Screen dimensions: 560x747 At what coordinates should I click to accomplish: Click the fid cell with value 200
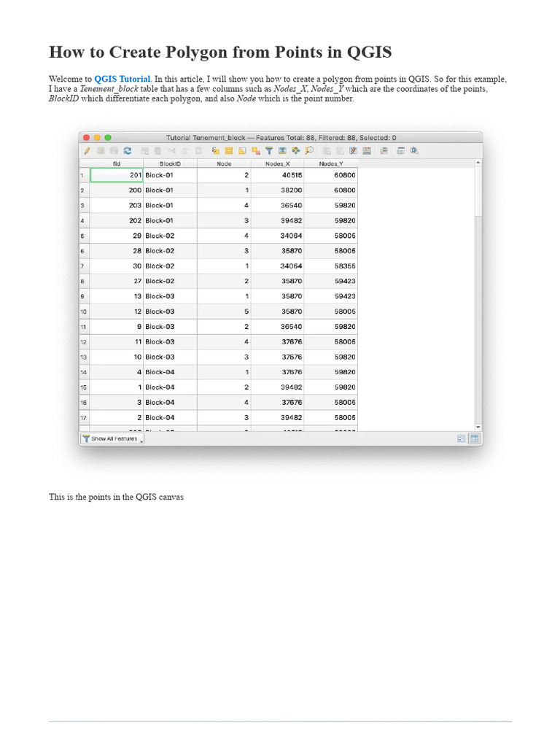[117, 190]
